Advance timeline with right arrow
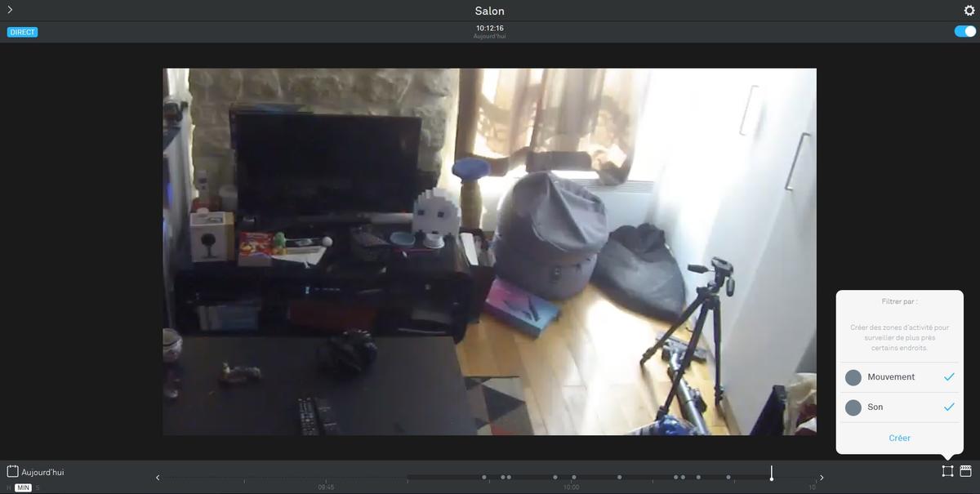 pyautogui.click(x=822, y=478)
